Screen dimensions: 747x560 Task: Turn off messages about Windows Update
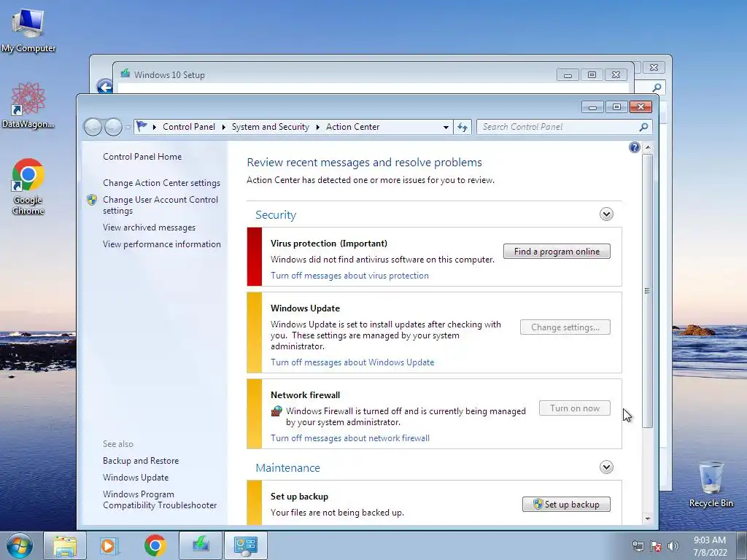(x=352, y=362)
